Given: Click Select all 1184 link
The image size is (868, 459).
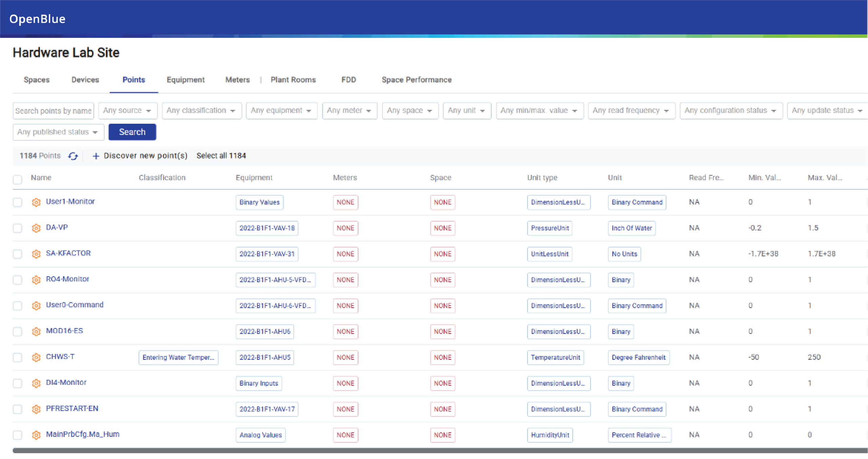Looking at the screenshot, I should 221,156.
